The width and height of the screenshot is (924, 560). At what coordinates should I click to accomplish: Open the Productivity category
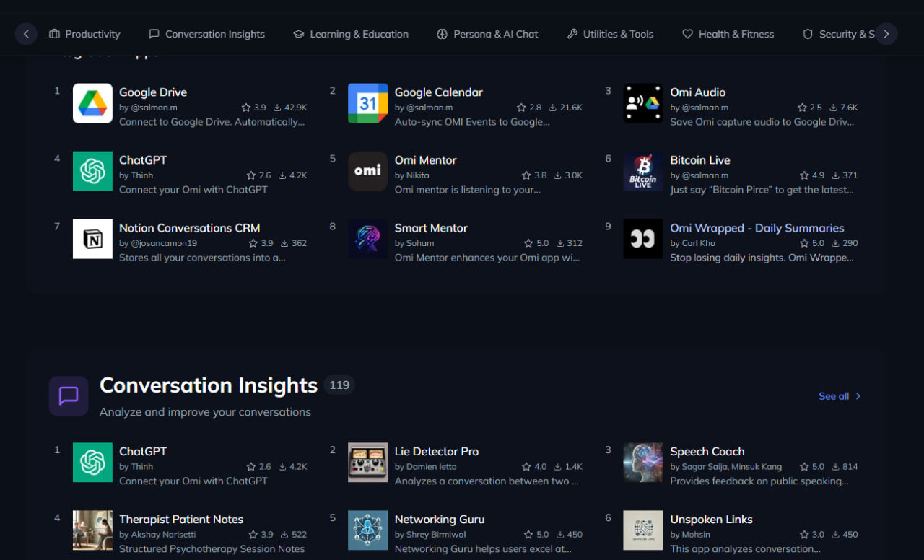84,33
